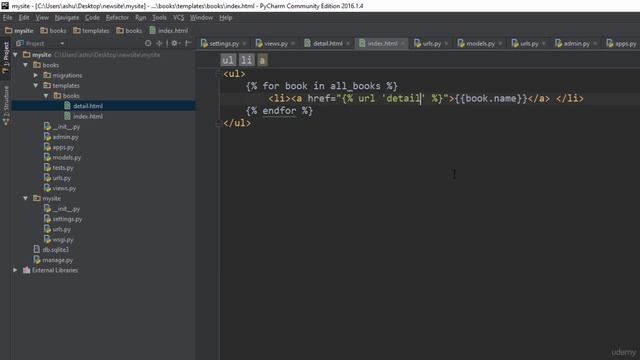640x360 pixels.
Task: Click the HTML icon next to tree index.html
Action: pos(67,116)
